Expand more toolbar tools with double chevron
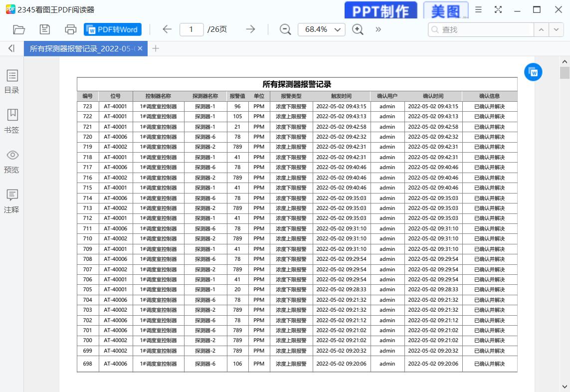Screen dimensions: 570x392 [x=378, y=29]
